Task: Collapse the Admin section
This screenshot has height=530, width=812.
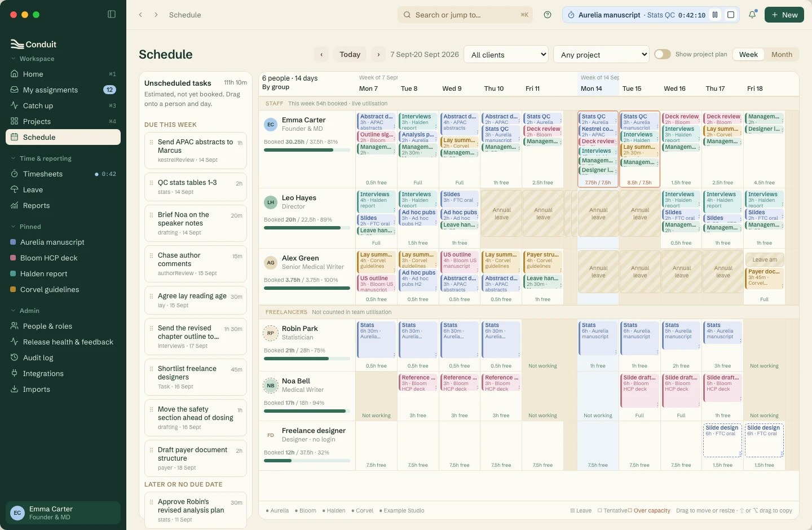Action: (x=25, y=311)
